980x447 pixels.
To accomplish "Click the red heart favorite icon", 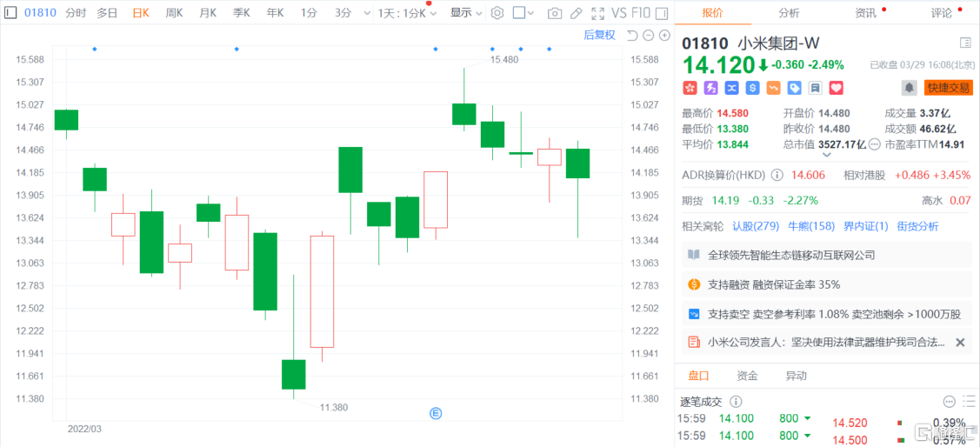I will (837, 88).
